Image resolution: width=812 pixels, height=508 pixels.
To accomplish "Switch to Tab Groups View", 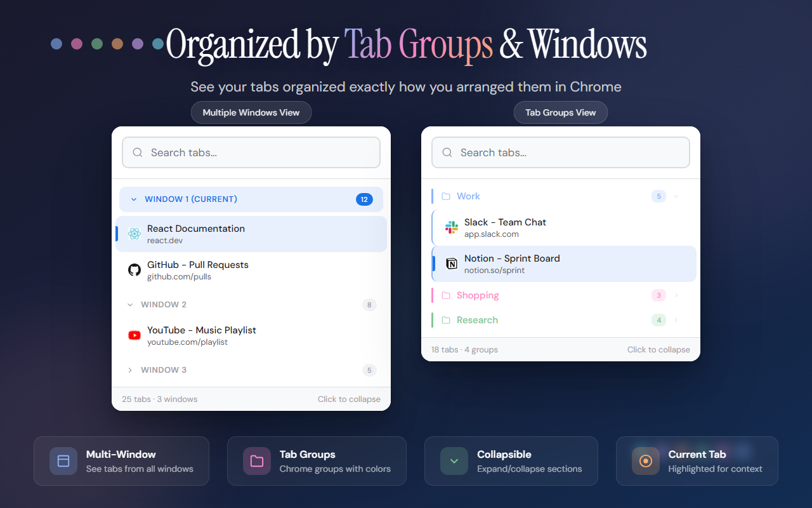I will [x=560, y=112].
